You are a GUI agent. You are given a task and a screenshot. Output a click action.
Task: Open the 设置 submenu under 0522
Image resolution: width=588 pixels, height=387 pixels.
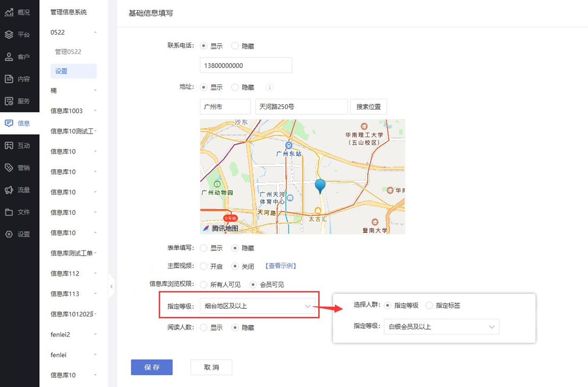point(73,71)
